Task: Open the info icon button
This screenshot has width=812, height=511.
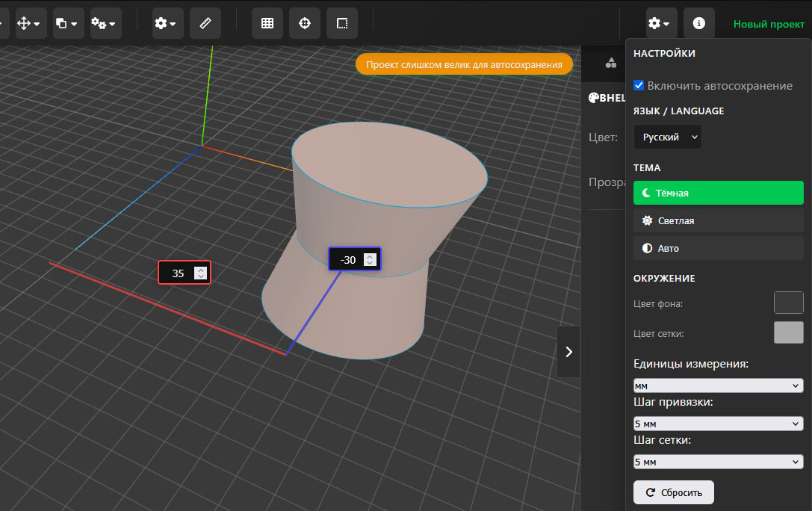Action: tap(699, 23)
